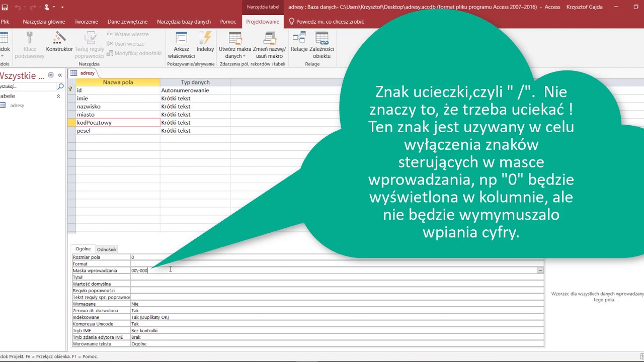The width and height of the screenshot is (644, 362).
Task: Switch to Tworzenie ribbon tab
Action: click(x=86, y=22)
